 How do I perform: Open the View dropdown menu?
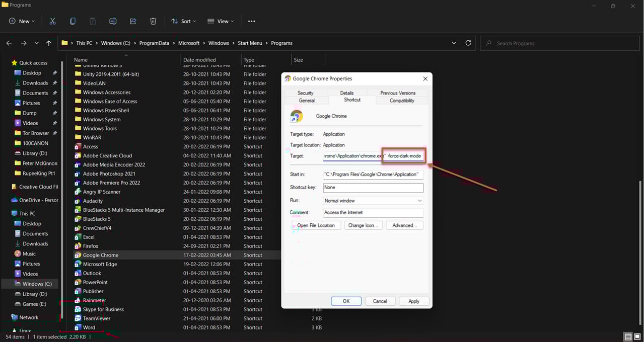221,21
